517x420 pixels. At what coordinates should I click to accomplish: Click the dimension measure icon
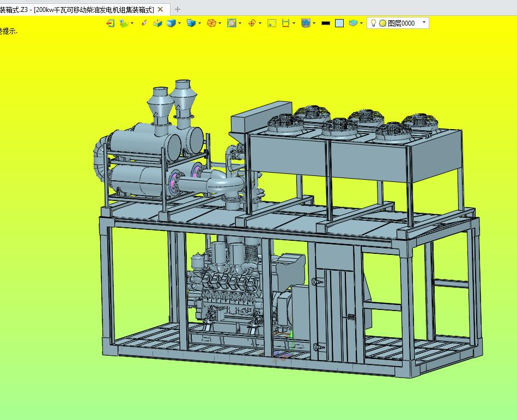tap(285, 23)
